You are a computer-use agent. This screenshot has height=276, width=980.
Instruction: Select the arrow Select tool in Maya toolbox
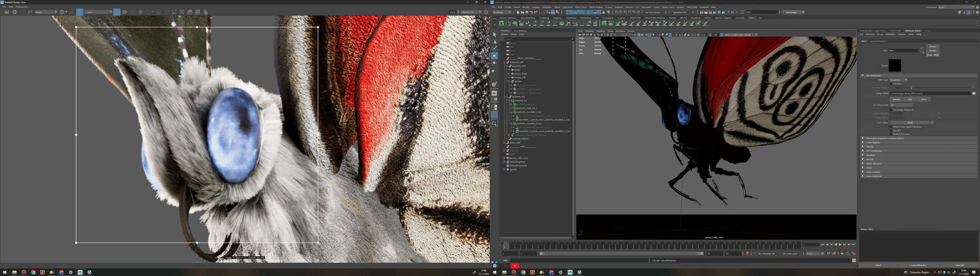[x=494, y=35]
